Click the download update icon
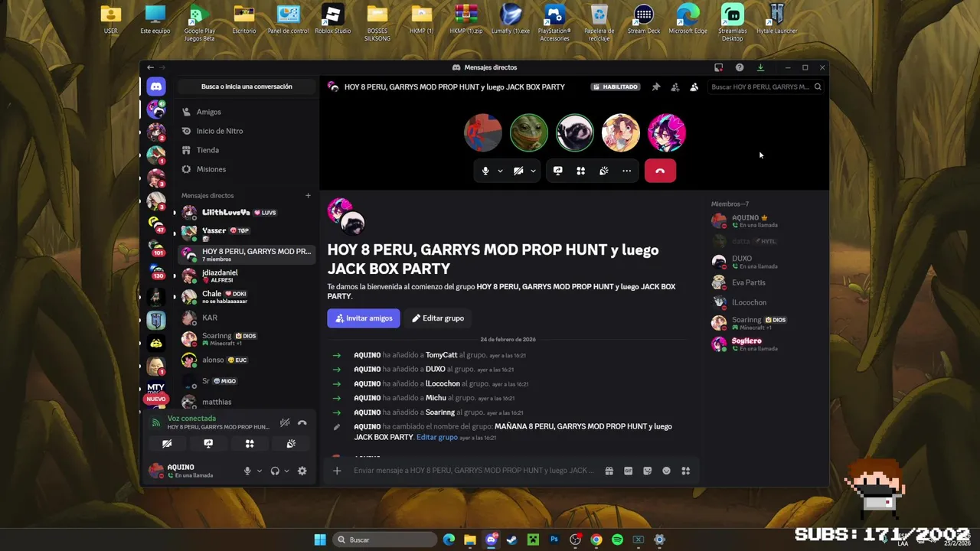The height and width of the screenshot is (551, 980). pos(760,67)
